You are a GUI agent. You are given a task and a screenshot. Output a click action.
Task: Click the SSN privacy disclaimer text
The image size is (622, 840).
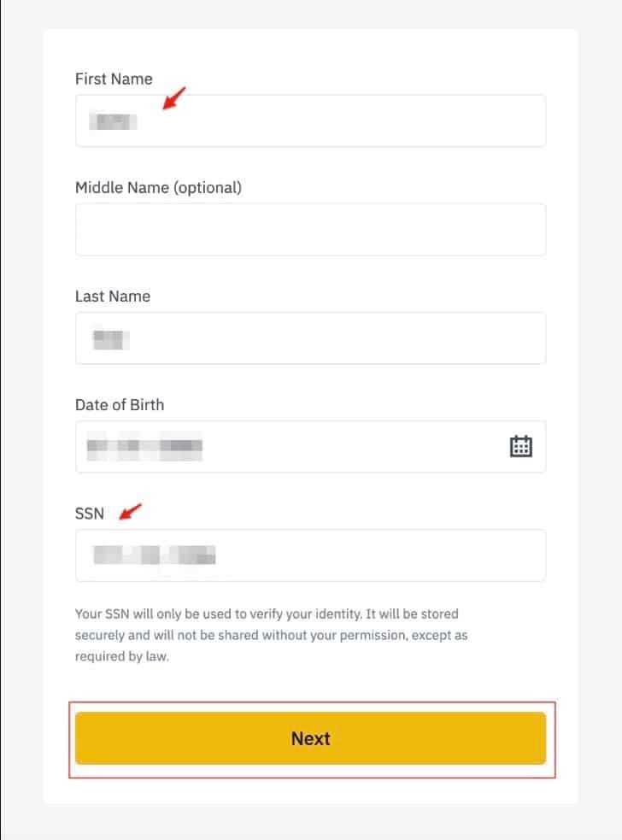[265, 634]
